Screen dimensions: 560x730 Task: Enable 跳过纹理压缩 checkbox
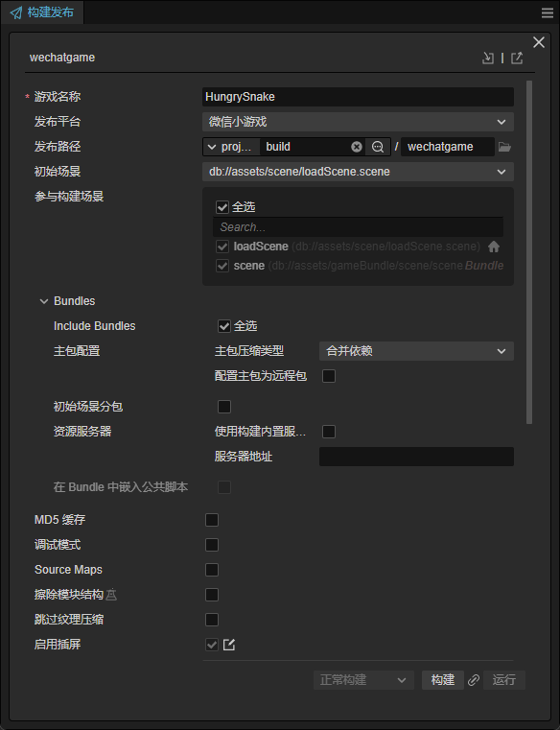pos(212,620)
